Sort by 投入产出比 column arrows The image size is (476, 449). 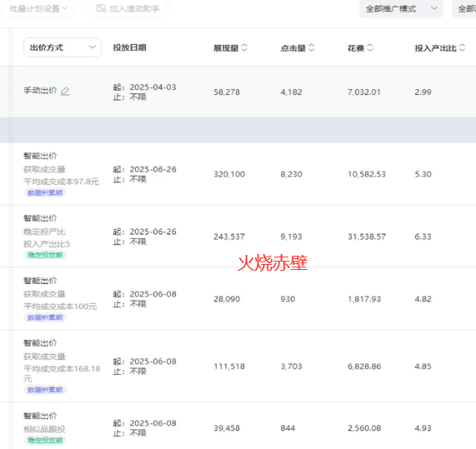point(462,47)
